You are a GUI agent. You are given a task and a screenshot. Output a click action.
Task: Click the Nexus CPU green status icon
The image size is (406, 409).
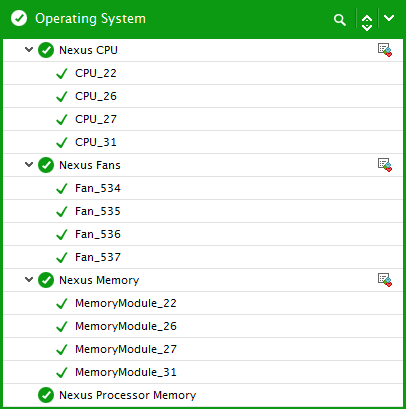46,50
